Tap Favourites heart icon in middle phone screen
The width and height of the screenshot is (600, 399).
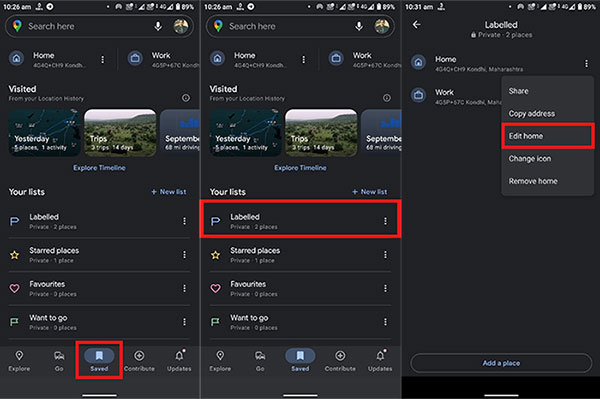tap(215, 288)
